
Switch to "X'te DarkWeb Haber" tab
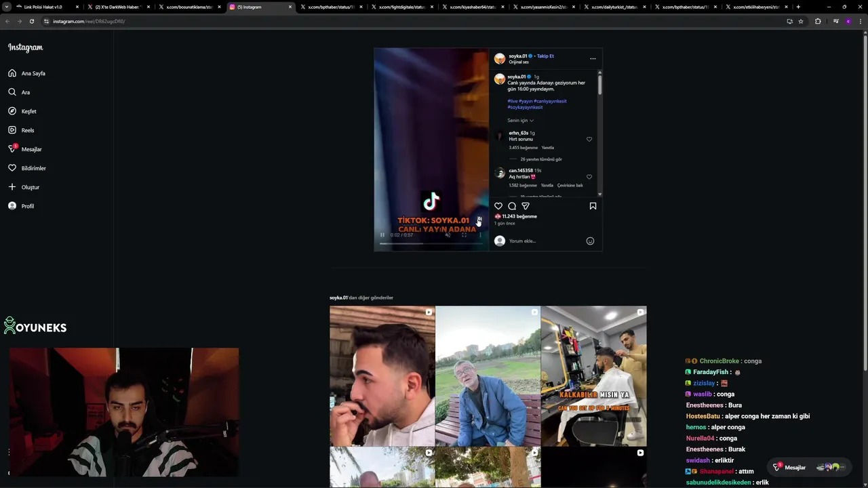pyautogui.click(x=118, y=7)
